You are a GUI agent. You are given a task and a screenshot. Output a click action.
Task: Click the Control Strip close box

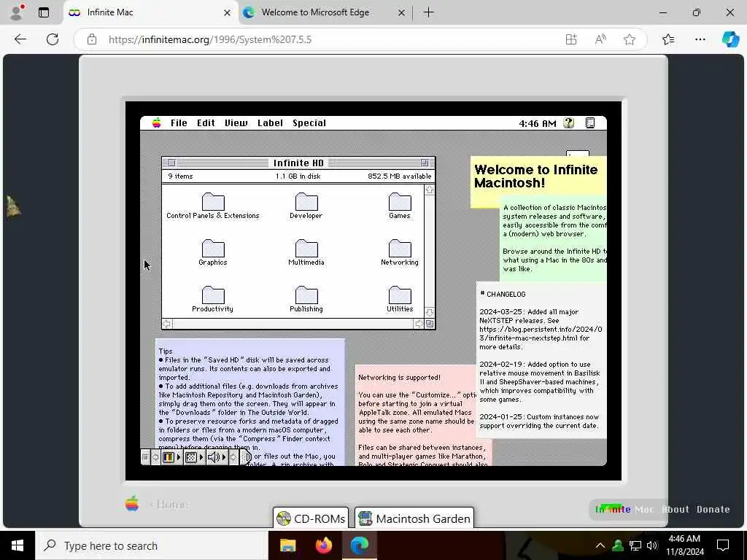click(145, 457)
